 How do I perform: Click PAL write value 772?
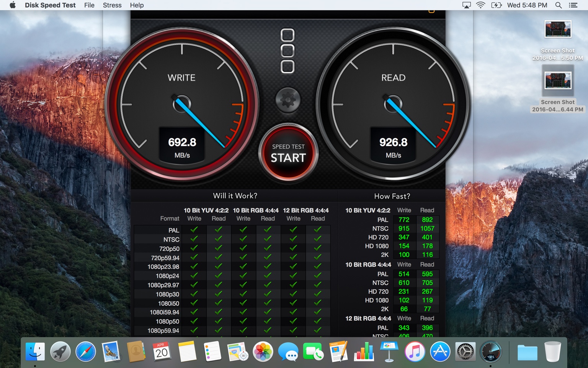pos(404,220)
